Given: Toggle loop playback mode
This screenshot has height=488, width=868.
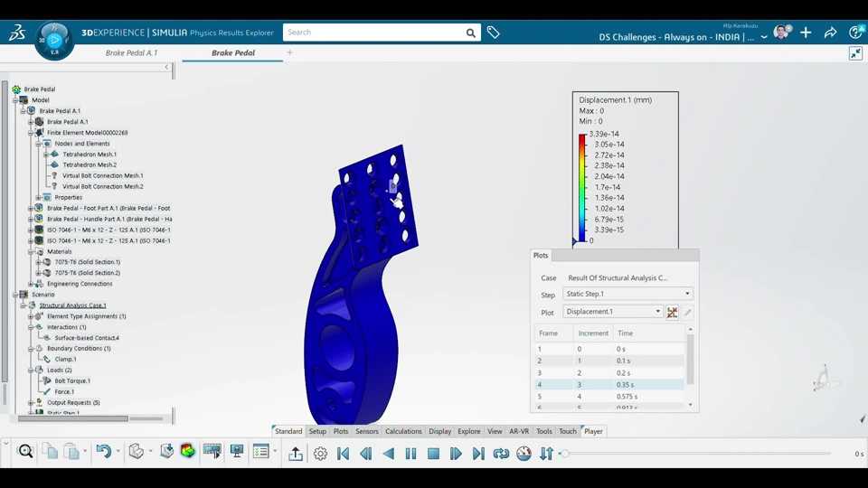Looking at the screenshot, I should (501, 454).
